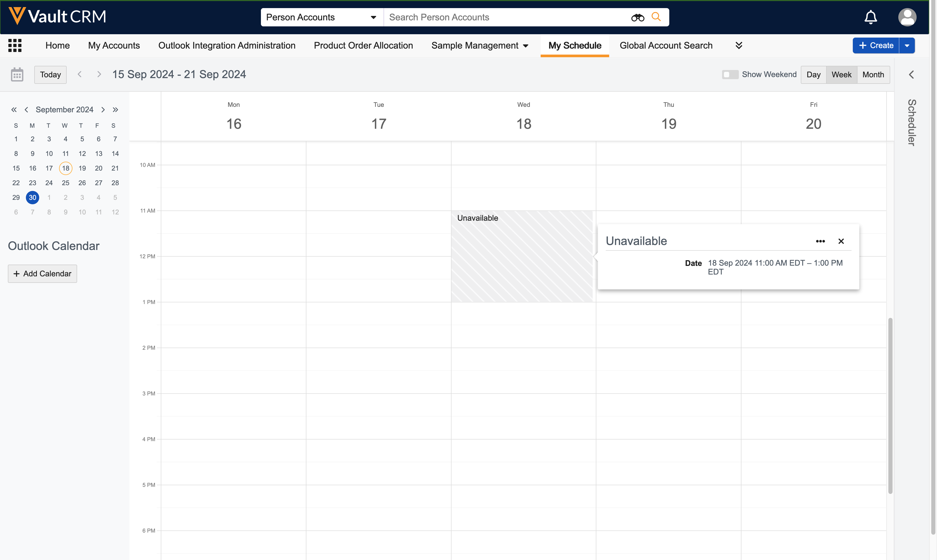
Task: Open the My Accounts tab
Action: [x=114, y=45]
